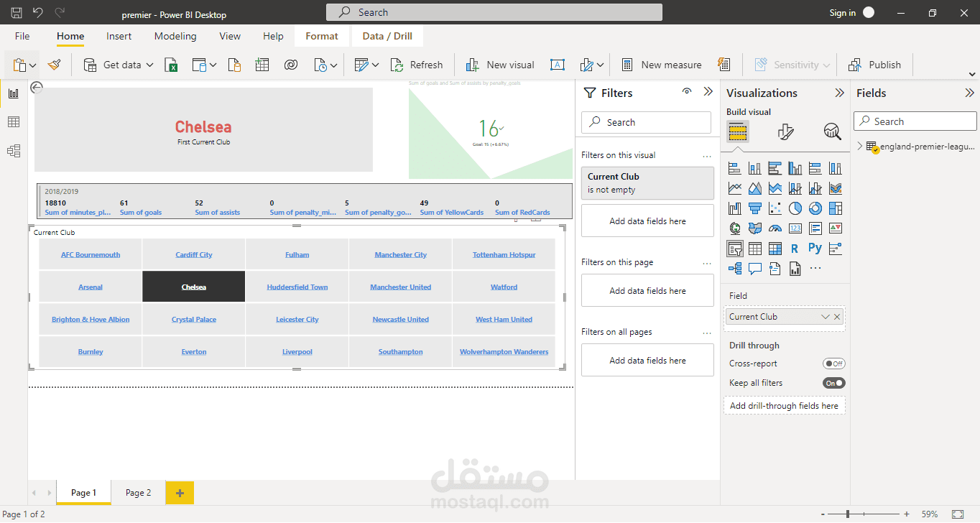This screenshot has width=980, height=523.
Task: Open the Enter data table icon
Action: [x=262, y=65]
